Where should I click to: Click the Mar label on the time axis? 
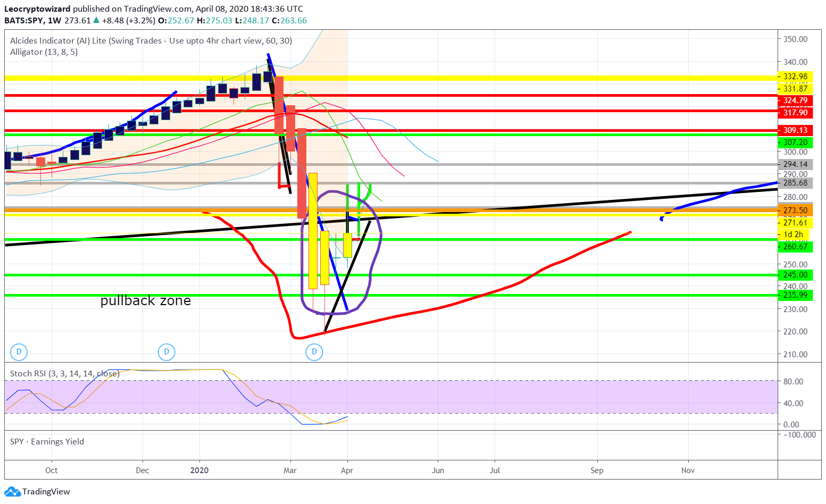click(290, 471)
